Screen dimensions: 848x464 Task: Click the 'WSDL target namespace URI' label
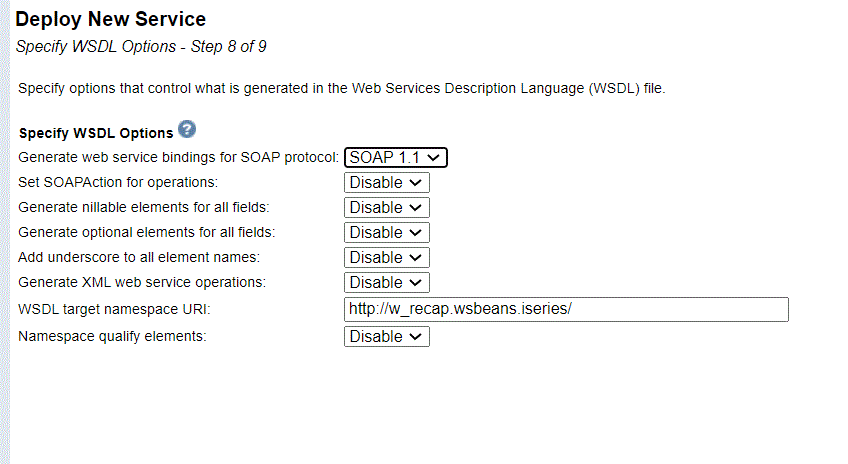tap(114, 309)
